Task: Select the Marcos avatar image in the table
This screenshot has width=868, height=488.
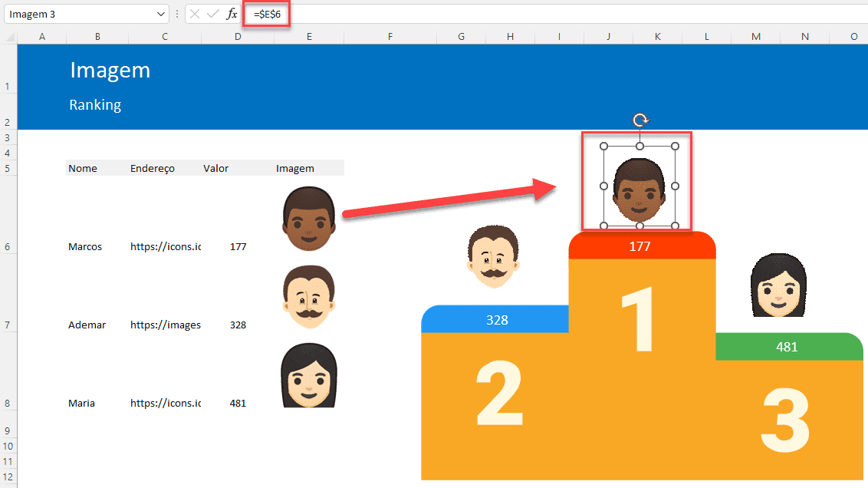Action: (x=308, y=217)
